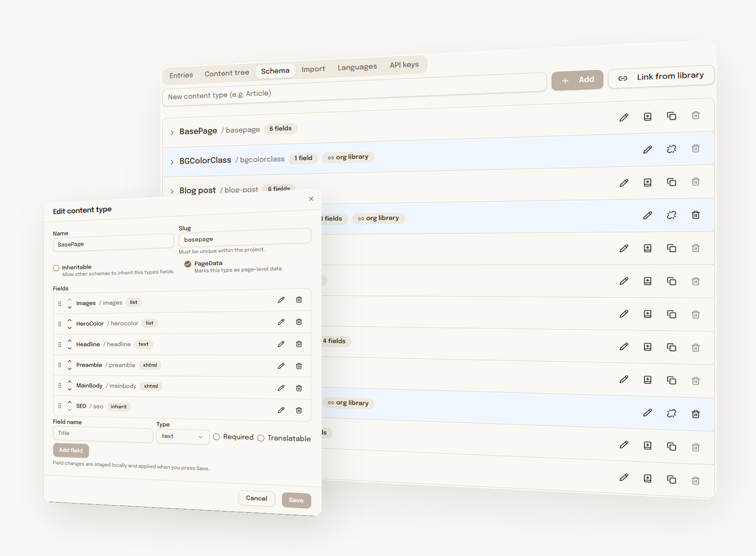Move Headline field down with arrow
Screen dimensions: 756x556
tap(70, 348)
